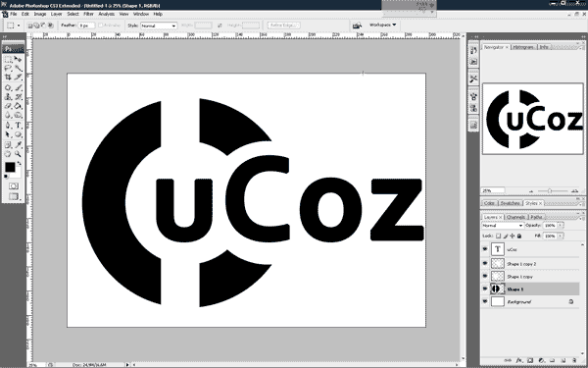Select the Blur tool
588x368 pixels.
tap(8, 115)
